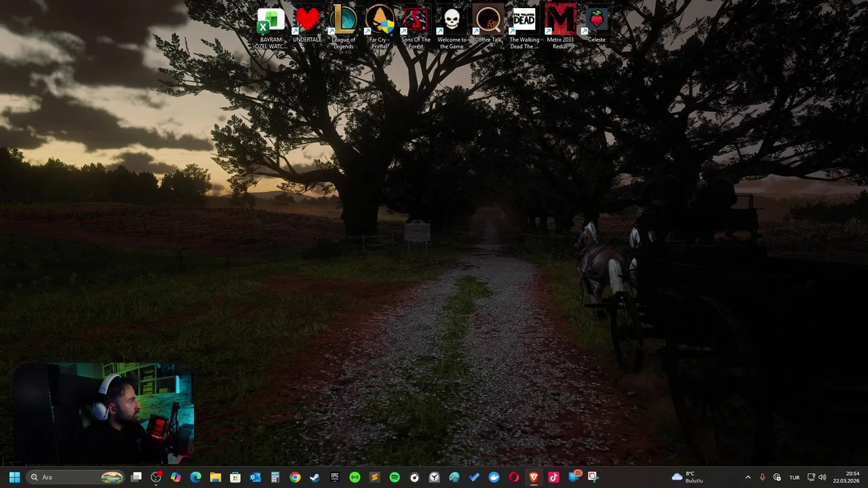
Task: Click the search highlight image in search box
Action: coord(112,477)
